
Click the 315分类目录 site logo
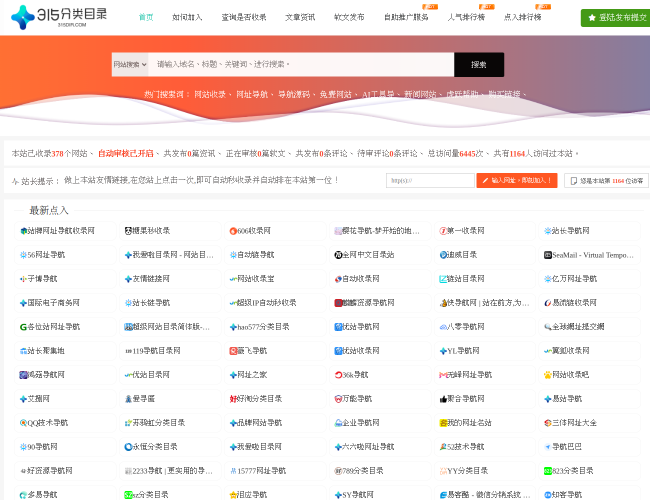(x=59, y=17)
